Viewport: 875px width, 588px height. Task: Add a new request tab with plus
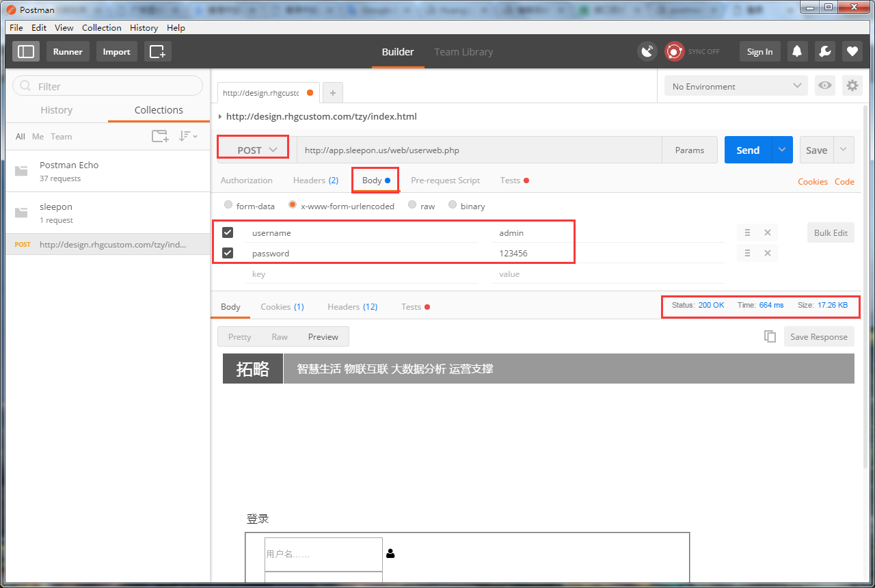point(333,92)
